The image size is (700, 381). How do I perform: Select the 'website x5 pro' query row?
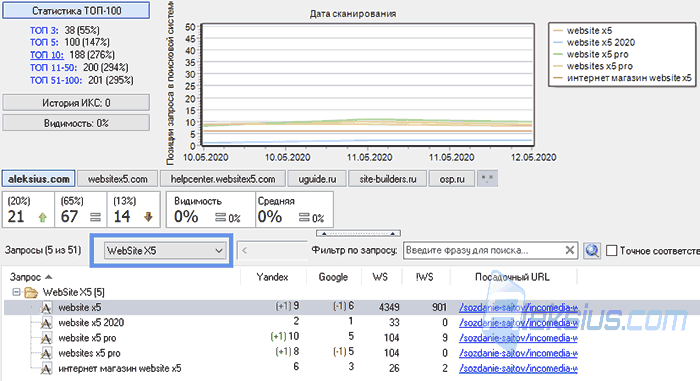(352, 338)
